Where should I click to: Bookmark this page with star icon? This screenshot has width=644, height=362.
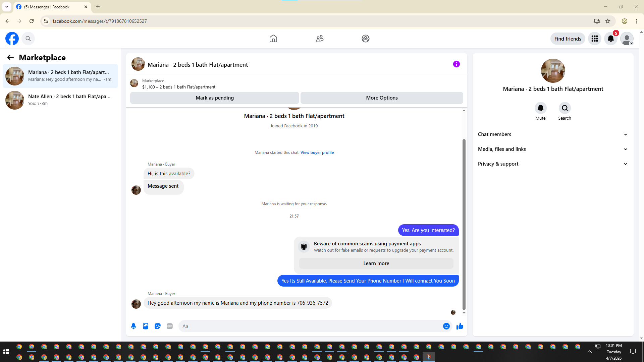[608, 21]
